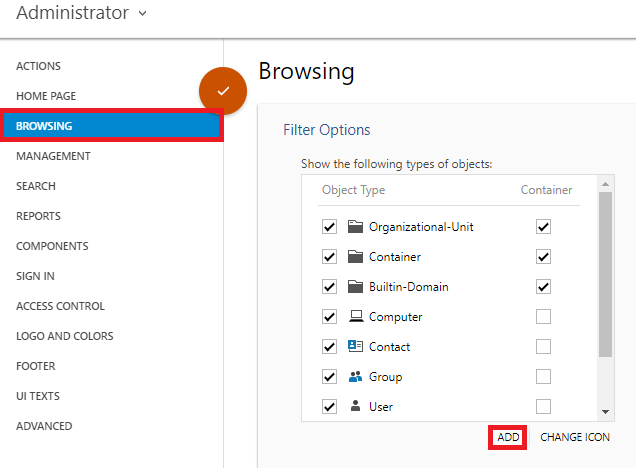The image size is (636, 468).
Task: Click the CHANGE ICON button
Action: click(575, 437)
